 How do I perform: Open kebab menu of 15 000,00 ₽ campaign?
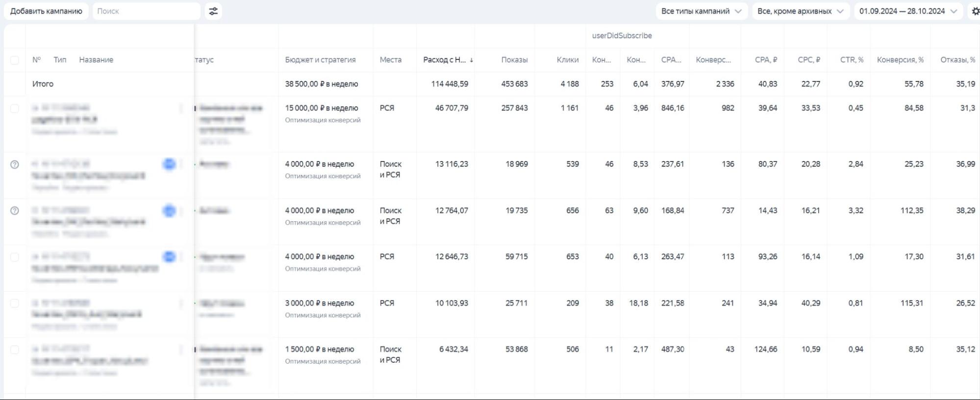click(181, 108)
